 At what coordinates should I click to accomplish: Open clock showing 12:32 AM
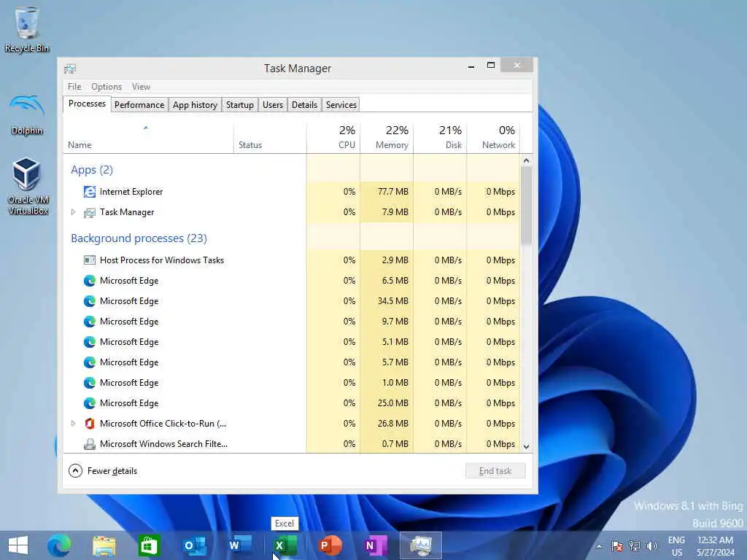point(715,546)
